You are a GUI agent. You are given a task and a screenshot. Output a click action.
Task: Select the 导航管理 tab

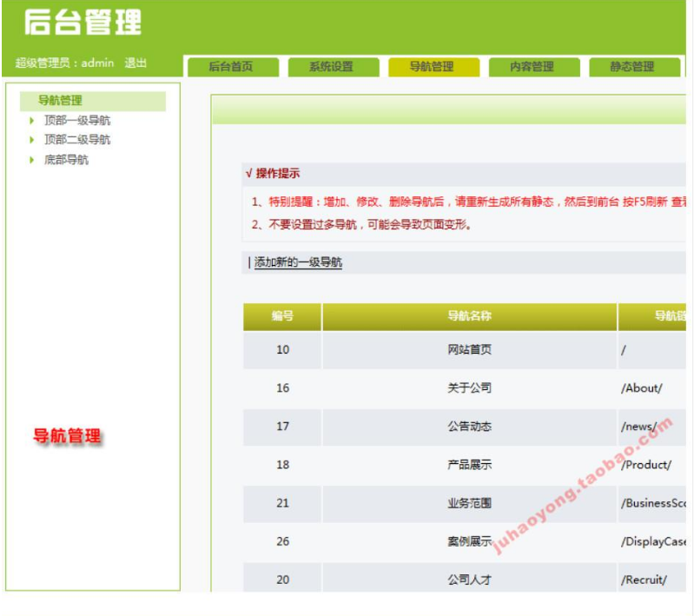(433, 67)
